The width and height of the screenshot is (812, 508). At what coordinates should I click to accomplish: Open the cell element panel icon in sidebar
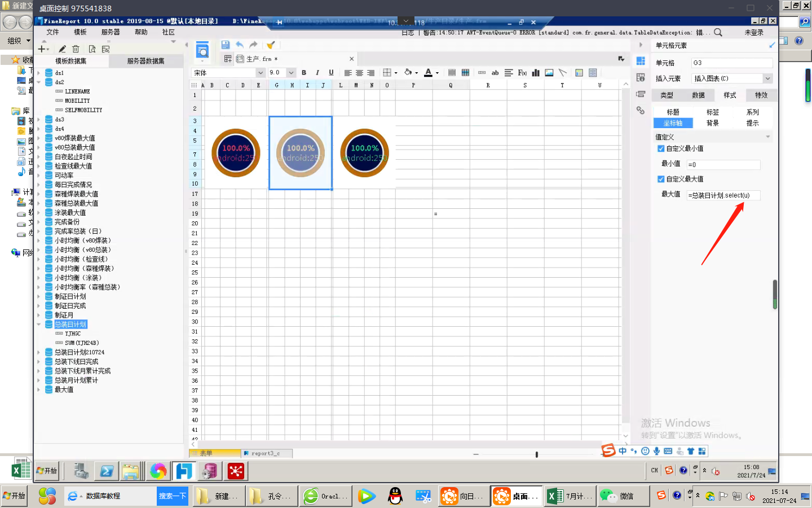pyautogui.click(x=641, y=61)
